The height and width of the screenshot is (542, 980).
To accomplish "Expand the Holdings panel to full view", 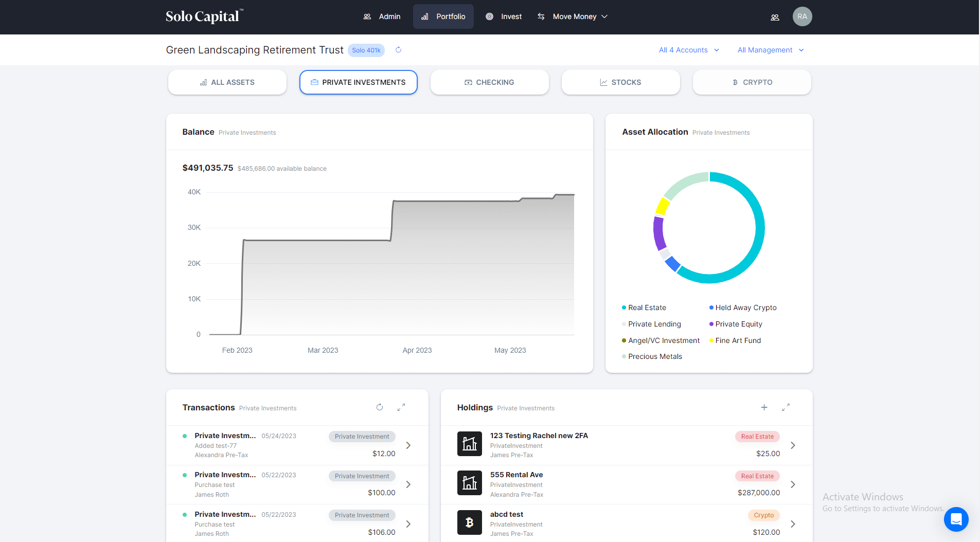I will [786, 407].
